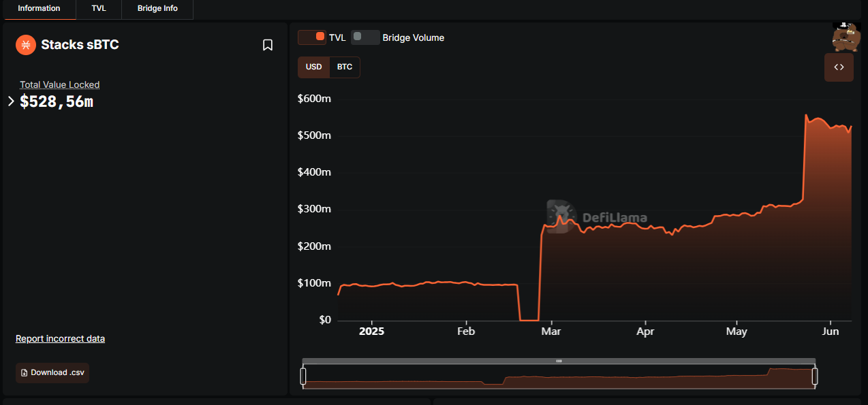Click the Stacks sBTC title text
868x405 pixels.
click(x=80, y=45)
